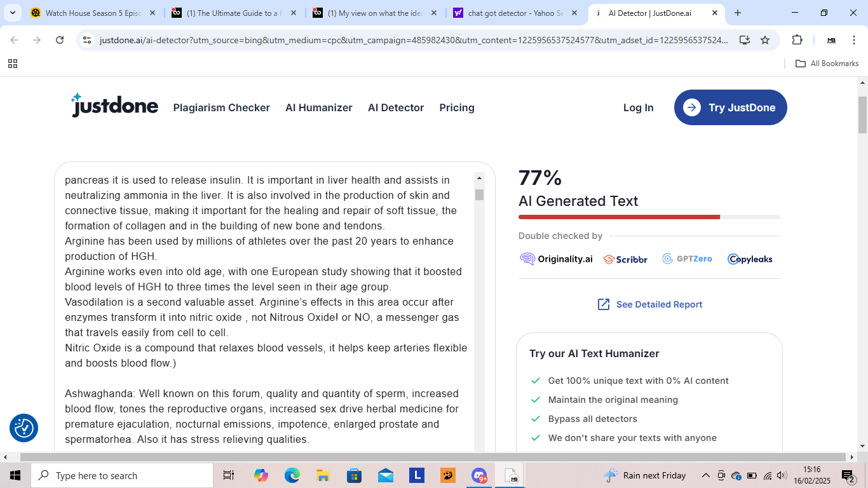Click the Try JustDone button
868x488 pixels.
pyautogui.click(x=730, y=107)
